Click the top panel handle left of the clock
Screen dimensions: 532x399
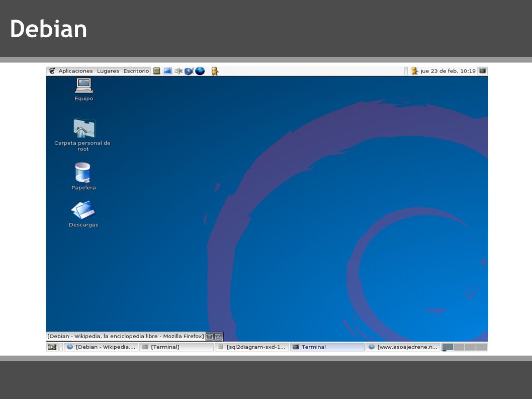(x=406, y=71)
